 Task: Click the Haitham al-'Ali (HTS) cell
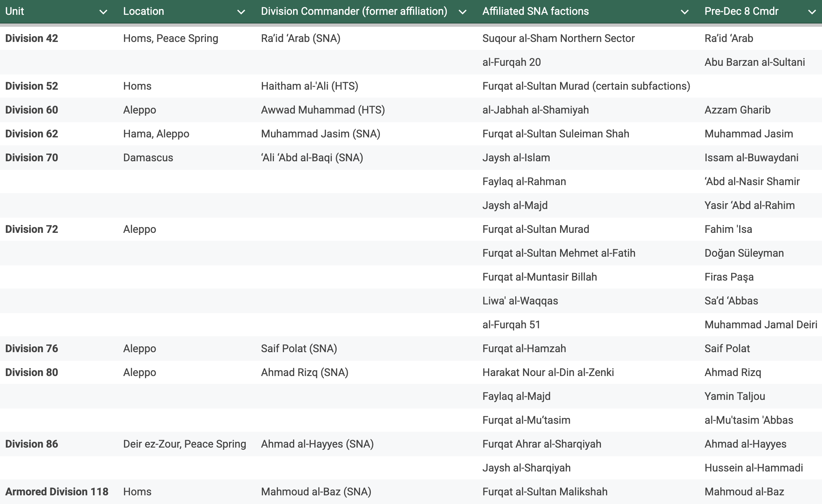point(309,86)
